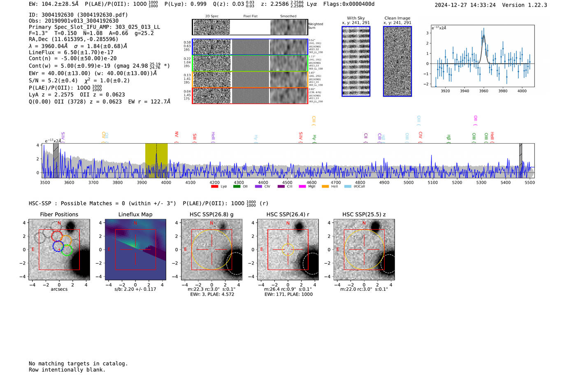Click the Gaussian emission line fit plot
This screenshot has width=576, height=392.
click(x=483, y=56)
